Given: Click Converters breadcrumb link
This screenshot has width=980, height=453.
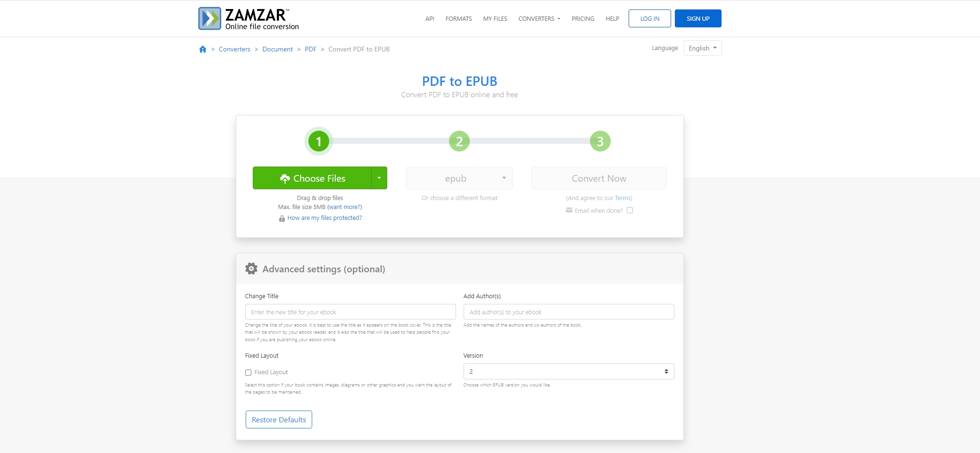Looking at the screenshot, I should (x=234, y=49).
